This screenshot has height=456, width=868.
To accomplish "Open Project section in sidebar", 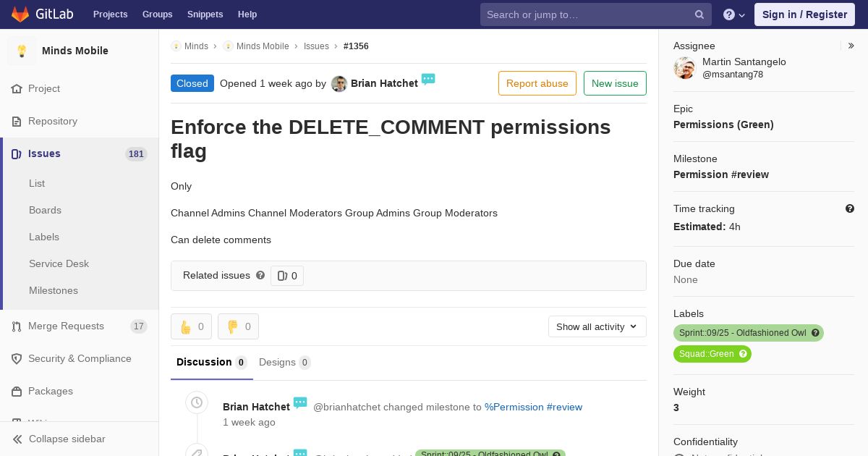I will click(x=44, y=88).
